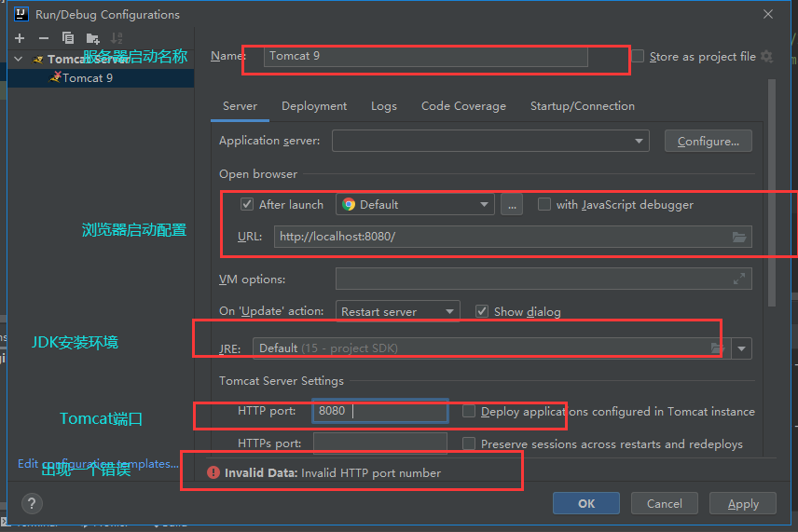
Task: Enable Deploy applications configured in Tomcat instance
Action: coord(469,411)
